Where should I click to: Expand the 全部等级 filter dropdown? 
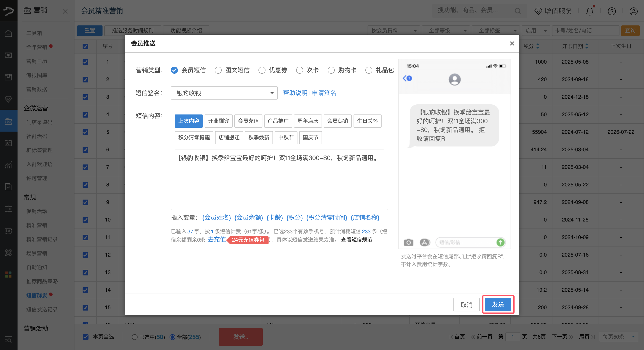point(446,30)
